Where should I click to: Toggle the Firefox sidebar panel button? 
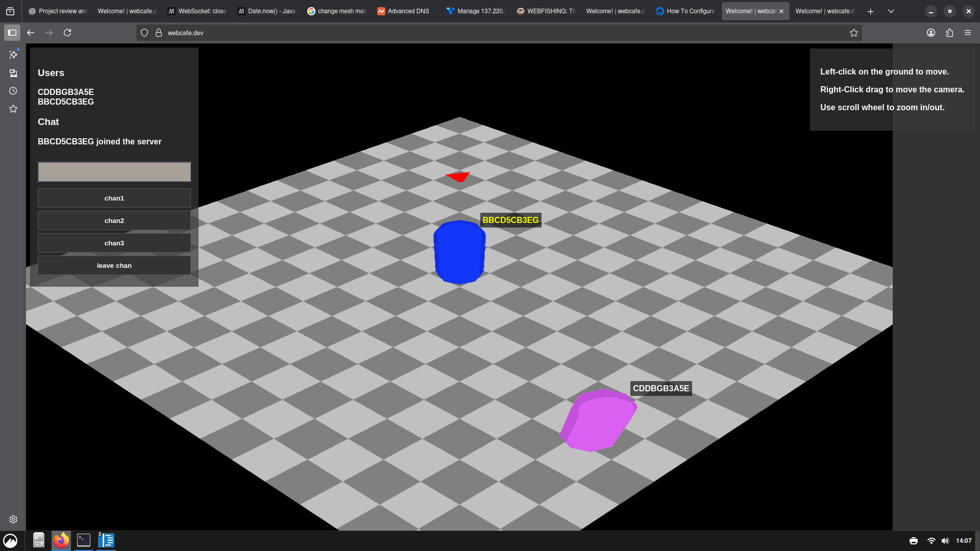(x=12, y=33)
